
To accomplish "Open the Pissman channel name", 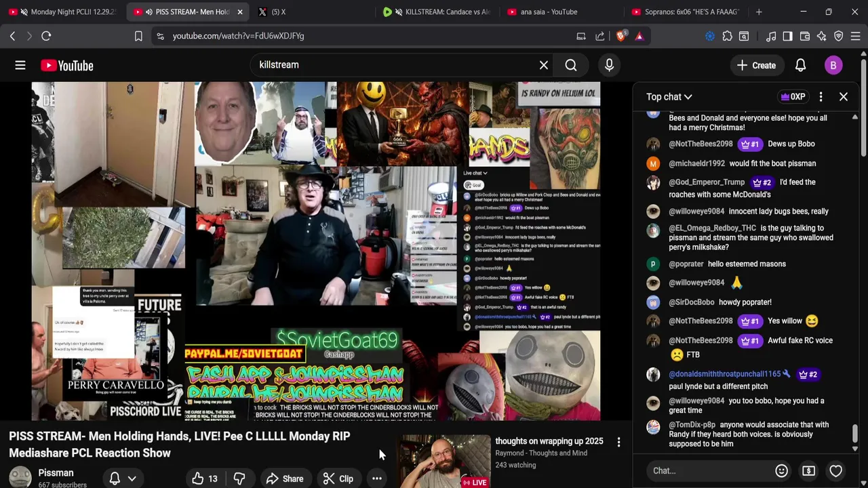I will point(56,473).
